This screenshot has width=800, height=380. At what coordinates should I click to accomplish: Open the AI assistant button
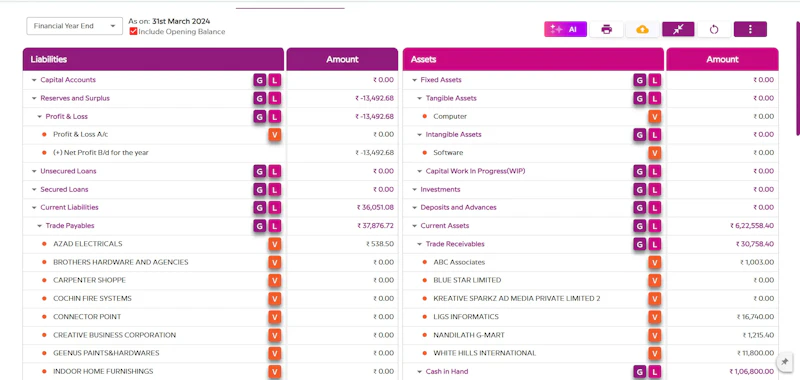[x=565, y=29]
